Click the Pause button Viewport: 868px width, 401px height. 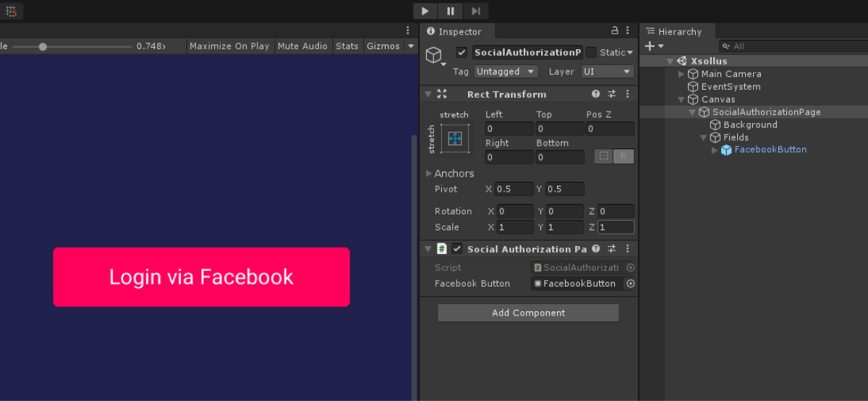click(x=450, y=11)
